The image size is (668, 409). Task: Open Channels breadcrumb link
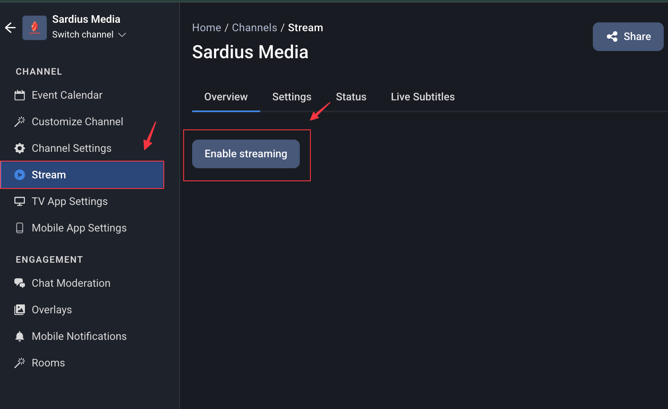(x=254, y=28)
